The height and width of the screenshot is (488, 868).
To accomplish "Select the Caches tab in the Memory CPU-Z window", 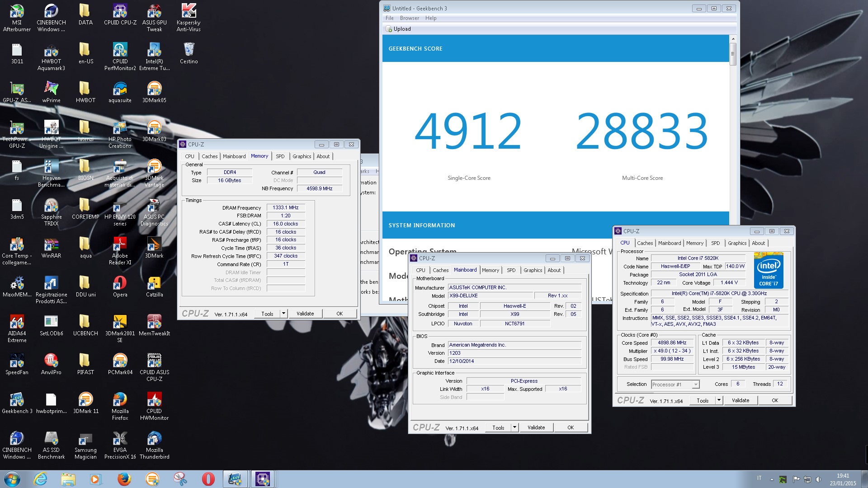I will [209, 156].
